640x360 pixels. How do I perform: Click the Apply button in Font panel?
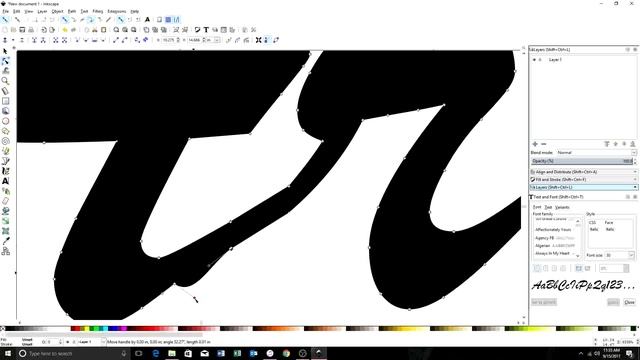pos(613,302)
